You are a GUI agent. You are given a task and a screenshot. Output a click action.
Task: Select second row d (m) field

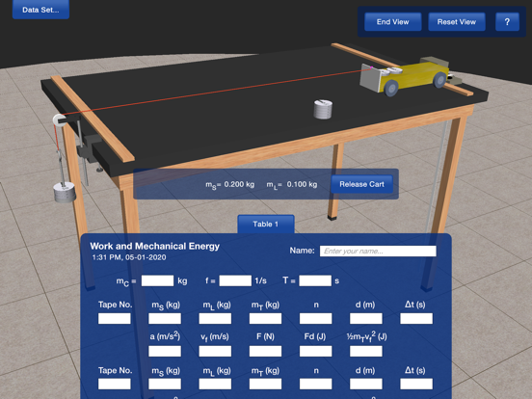pyautogui.click(x=366, y=384)
